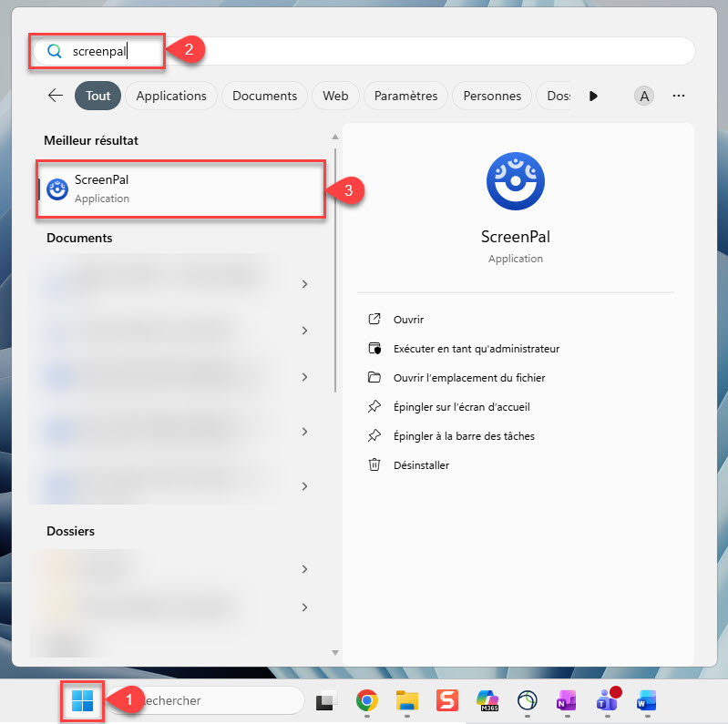Show more filters with play arrow
This screenshot has width=728, height=724.
coord(593,96)
